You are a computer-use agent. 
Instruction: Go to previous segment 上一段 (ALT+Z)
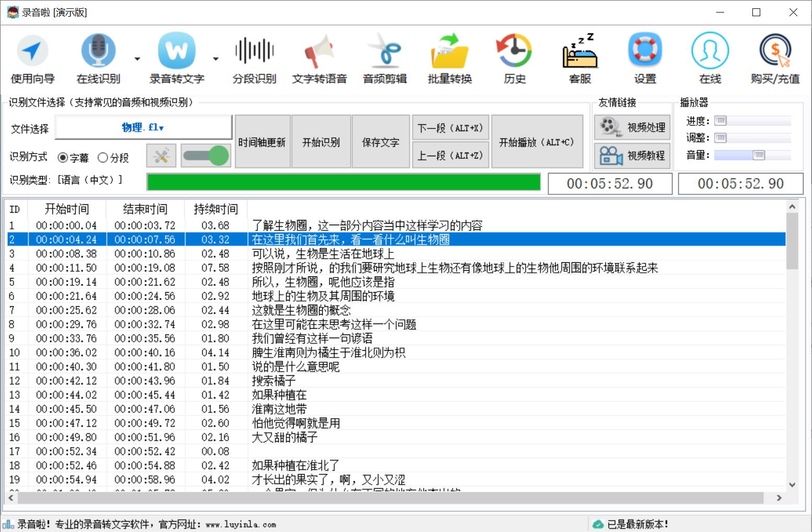(450, 155)
